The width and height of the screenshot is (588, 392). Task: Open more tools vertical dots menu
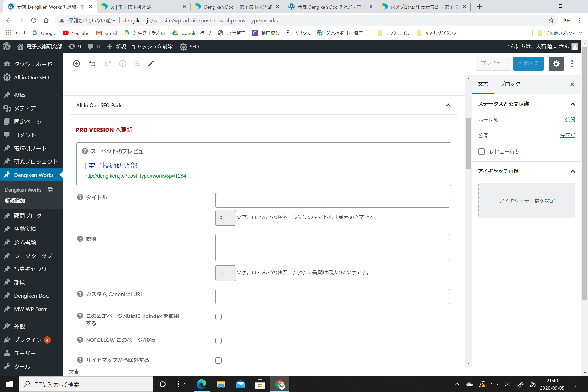tap(572, 64)
